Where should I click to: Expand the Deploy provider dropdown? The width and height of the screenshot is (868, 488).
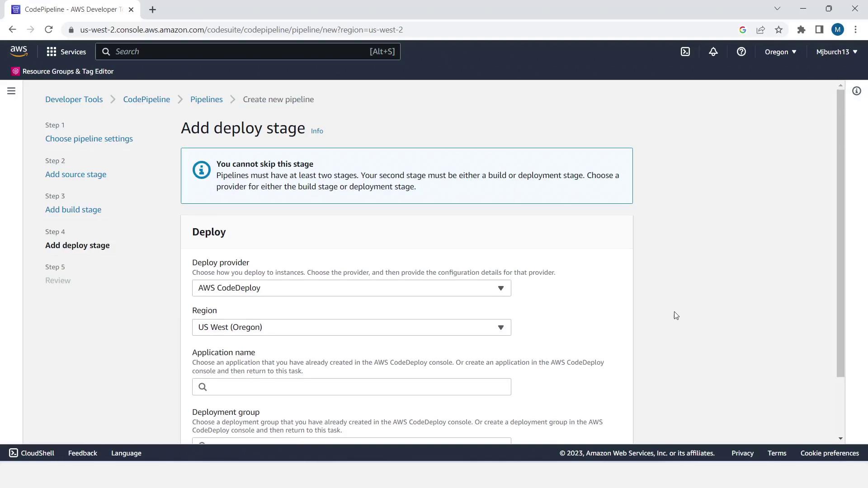point(351,288)
